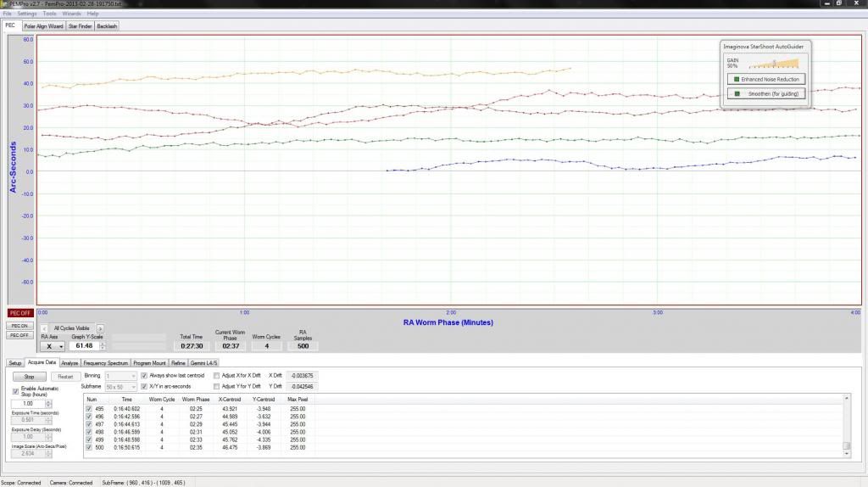The width and height of the screenshot is (868, 487).
Task: Uncheck sample row 500 checkbox
Action: point(88,448)
